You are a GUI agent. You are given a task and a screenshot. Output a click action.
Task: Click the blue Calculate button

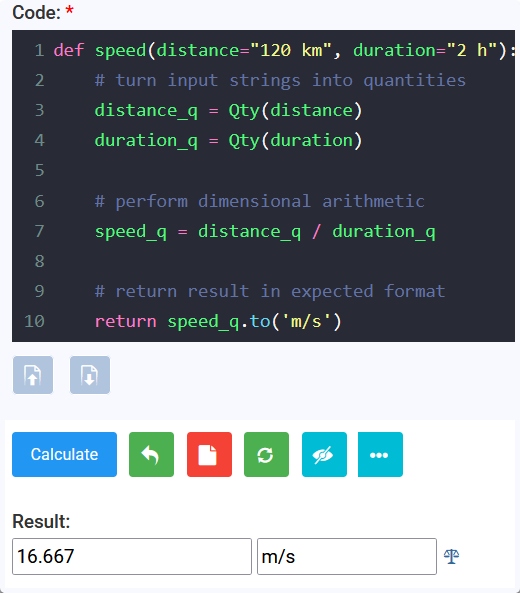(64, 454)
